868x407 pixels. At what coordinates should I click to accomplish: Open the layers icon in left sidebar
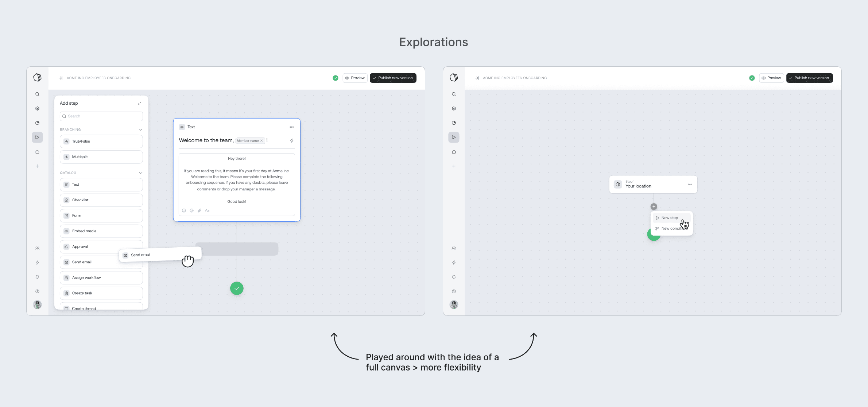[x=37, y=108]
